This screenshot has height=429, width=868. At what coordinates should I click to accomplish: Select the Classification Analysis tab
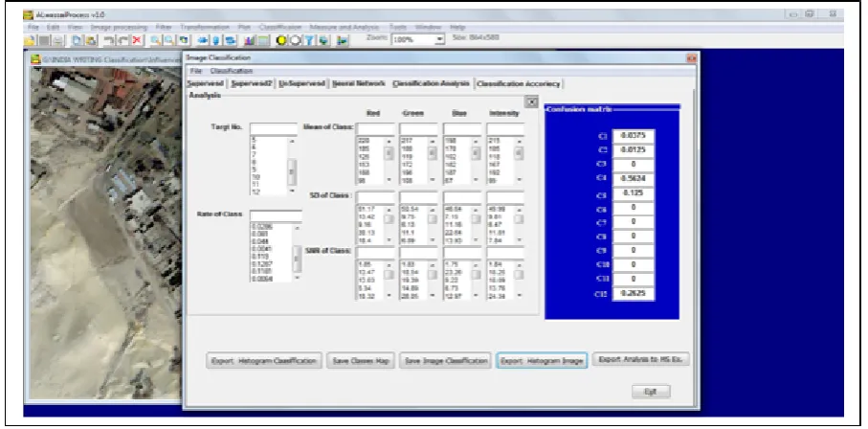coord(431,83)
